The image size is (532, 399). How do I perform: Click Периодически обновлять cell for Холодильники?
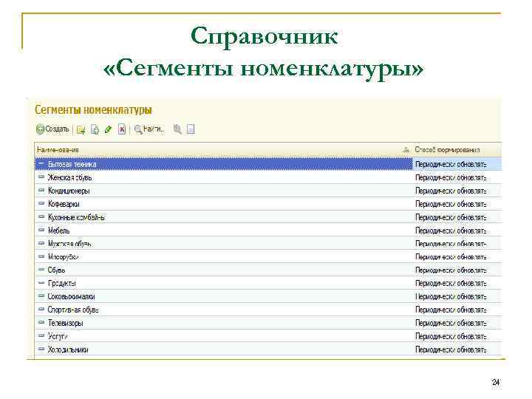pos(457,349)
